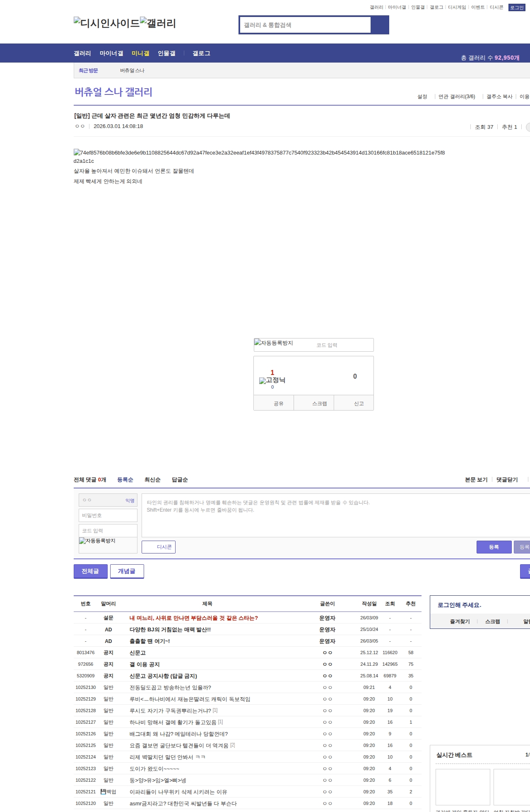Click the 비밀번호 input field
This screenshot has height=812, width=530.
click(x=108, y=515)
